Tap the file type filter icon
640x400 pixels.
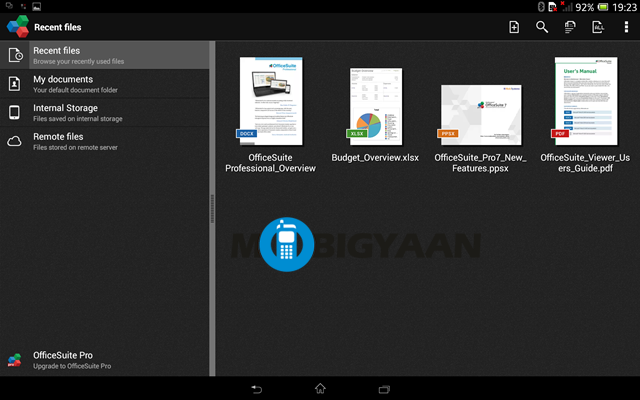(598, 27)
